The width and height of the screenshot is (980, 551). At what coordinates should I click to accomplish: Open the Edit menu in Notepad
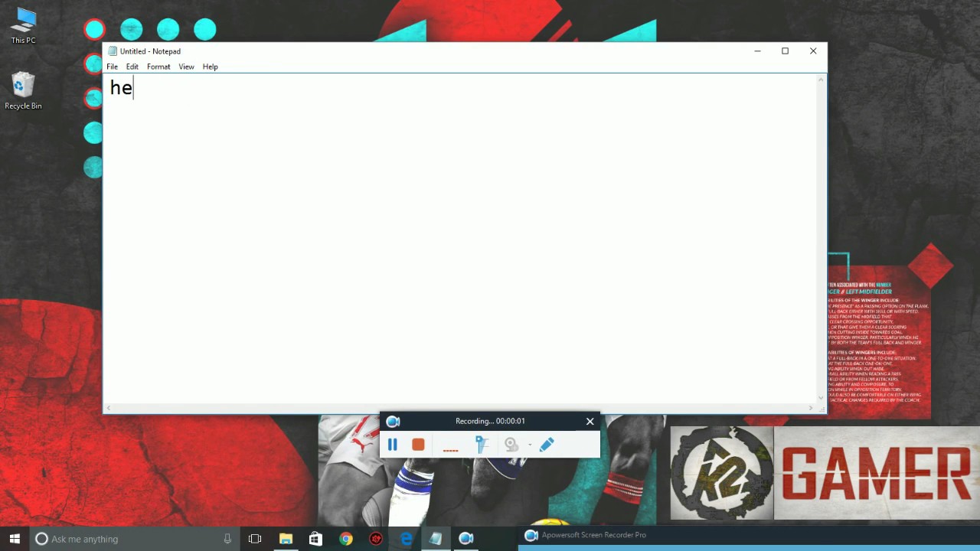point(132,67)
